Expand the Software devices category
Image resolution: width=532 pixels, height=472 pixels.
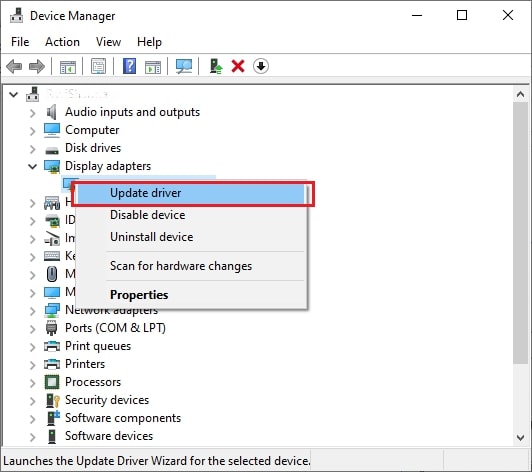tap(32, 437)
